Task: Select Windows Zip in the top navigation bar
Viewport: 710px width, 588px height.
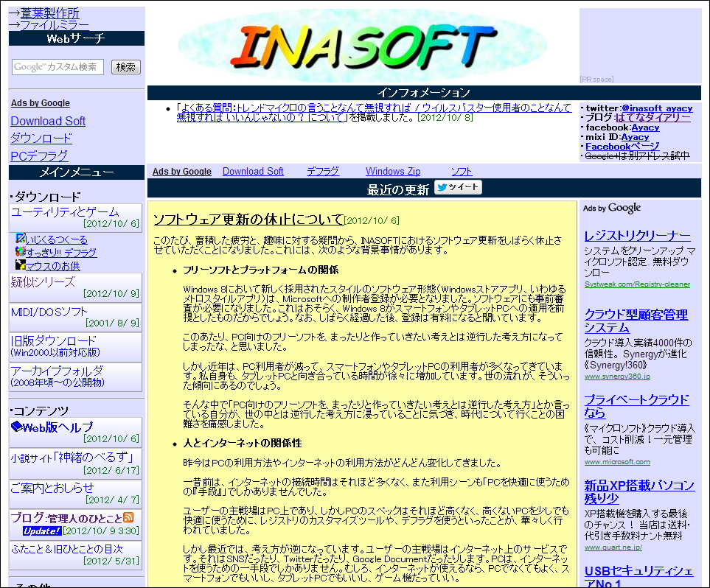Action: click(392, 171)
